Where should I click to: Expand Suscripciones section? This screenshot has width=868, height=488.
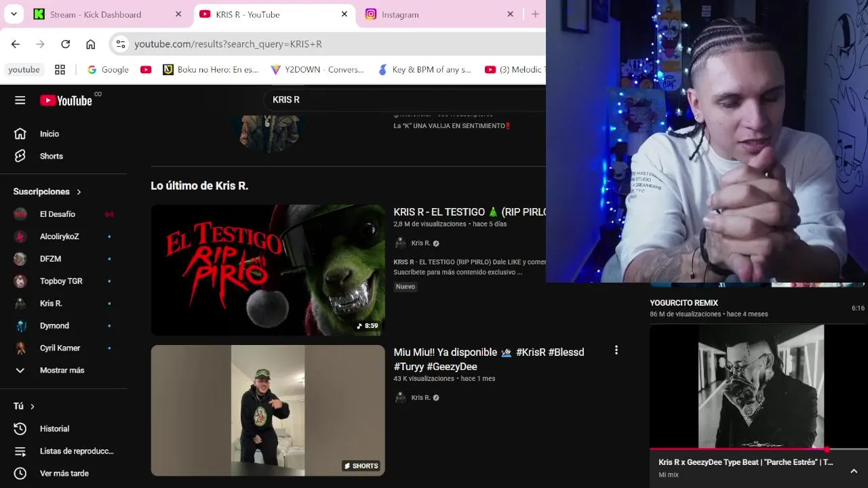tap(47, 192)
